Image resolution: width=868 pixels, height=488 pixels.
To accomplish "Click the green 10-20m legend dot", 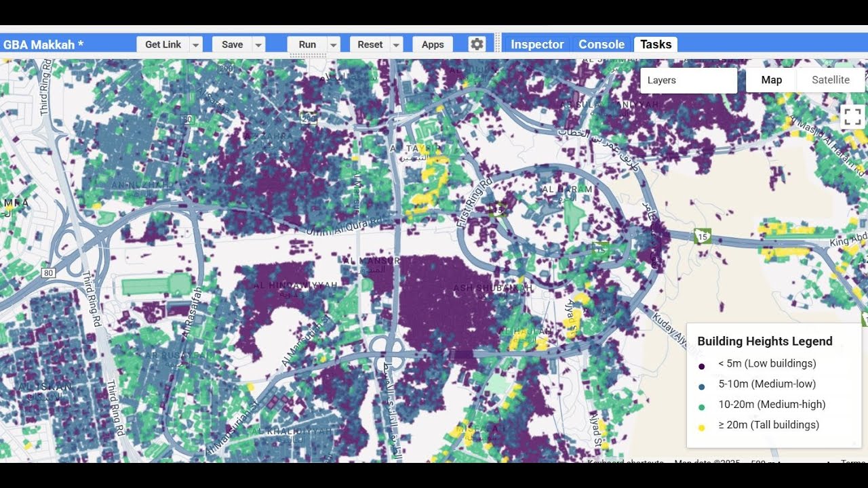I will [x=702, y=407].
